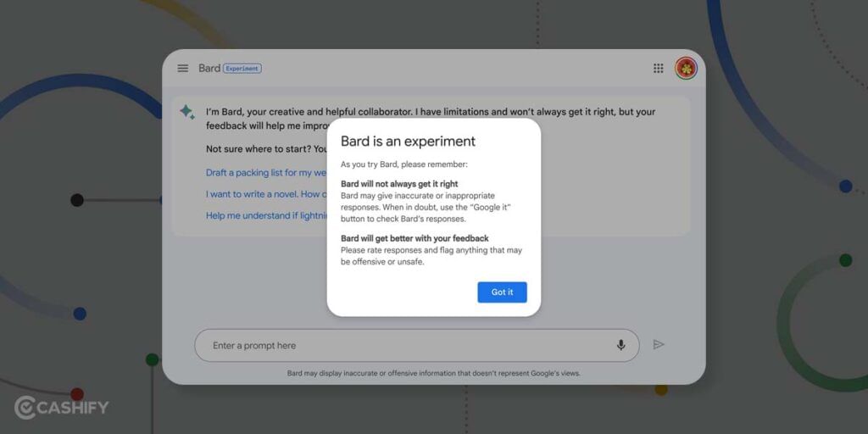
Task: Open the 'Draft a packing list' suggestion
Action: tap(266, 173)
